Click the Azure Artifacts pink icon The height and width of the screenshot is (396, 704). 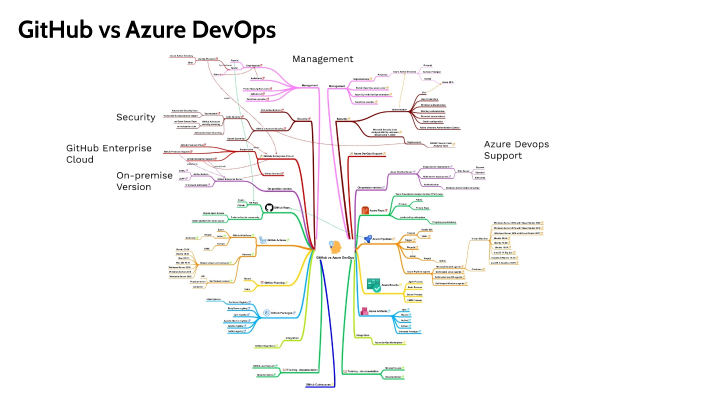tap(365, 311)
